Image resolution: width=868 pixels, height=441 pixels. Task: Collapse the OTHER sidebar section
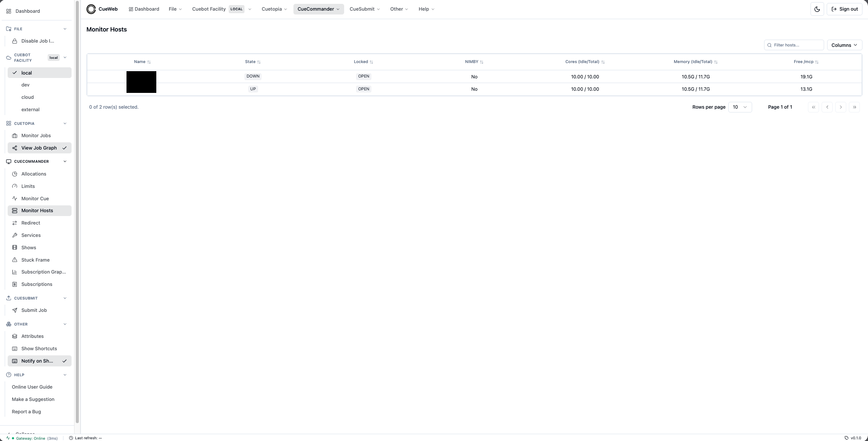click(x=65, y=324)
